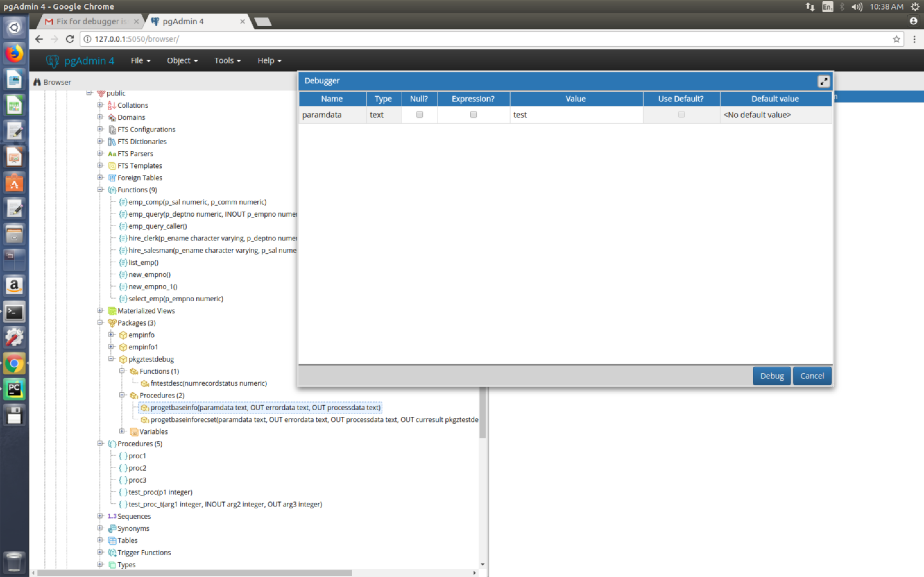
Task: Toggle Use Default? checkbox for paramdata
Action: click(681, 114)
